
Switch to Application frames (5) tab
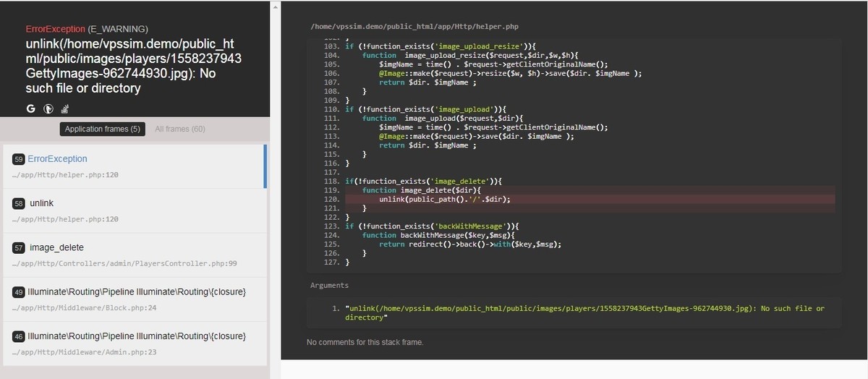(102, 129)
